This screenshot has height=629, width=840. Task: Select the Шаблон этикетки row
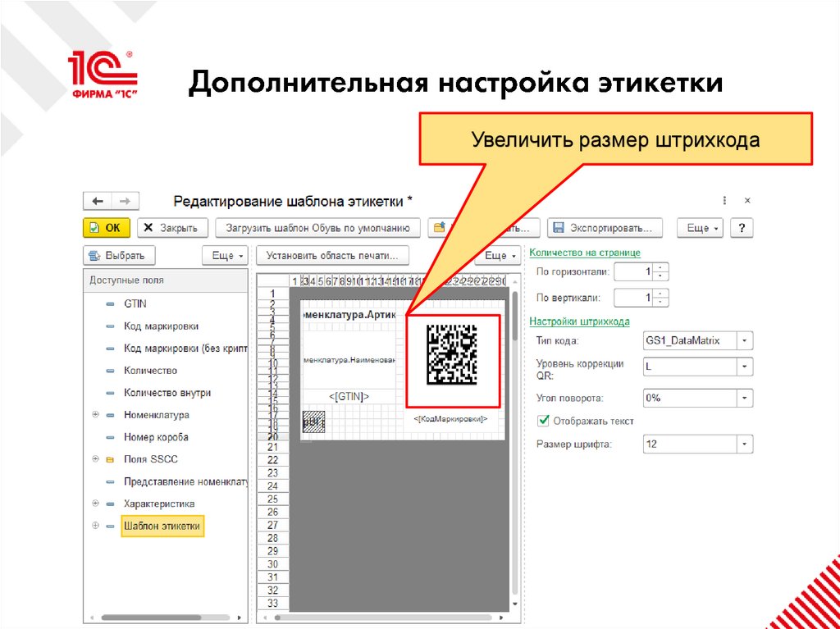pyautogui.click(x=162, y=526)
